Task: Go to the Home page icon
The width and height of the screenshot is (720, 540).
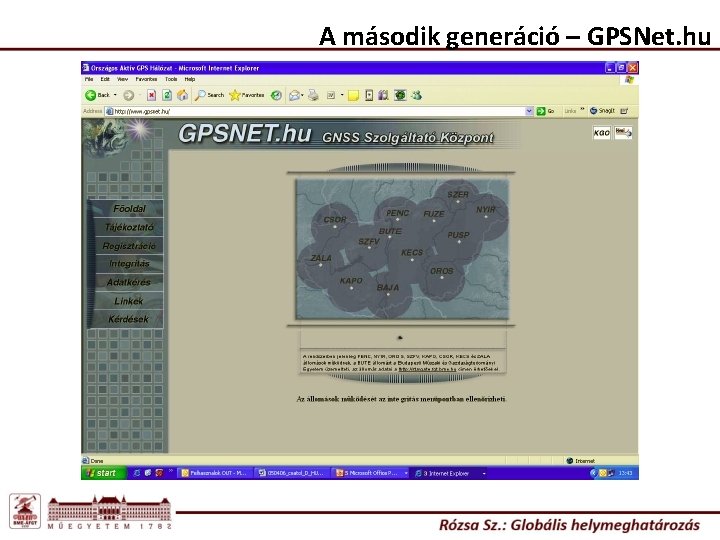Action: [x=182, y=95]
